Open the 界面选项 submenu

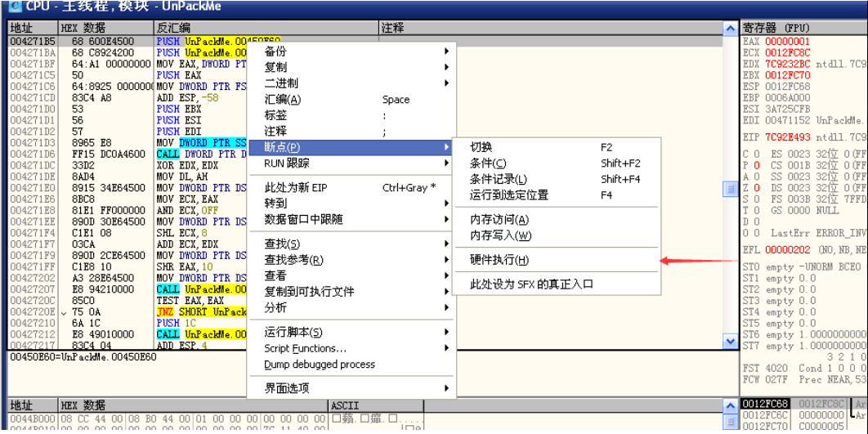click(x=351, y=388)
